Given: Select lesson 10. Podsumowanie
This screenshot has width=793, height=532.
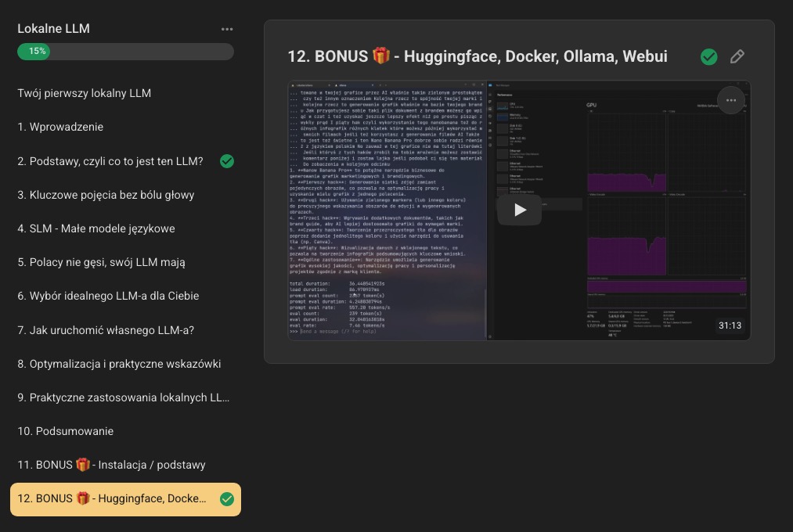Looking at the screenshot, I should (125, 431).
